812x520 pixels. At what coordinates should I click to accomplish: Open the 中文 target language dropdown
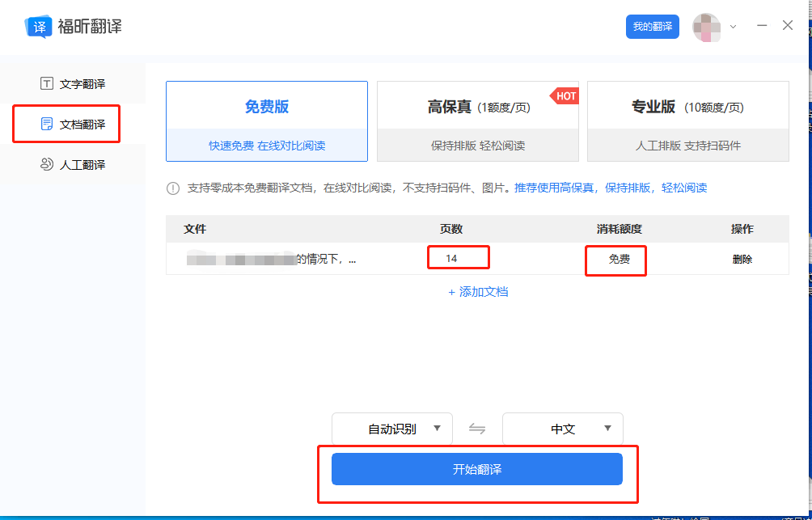coord(562,429)
